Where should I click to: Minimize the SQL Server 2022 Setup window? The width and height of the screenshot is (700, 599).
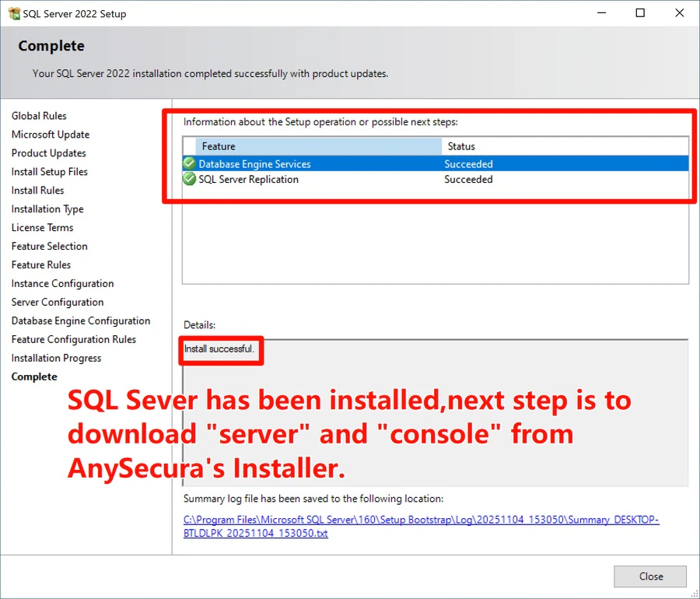pos(601,13)
